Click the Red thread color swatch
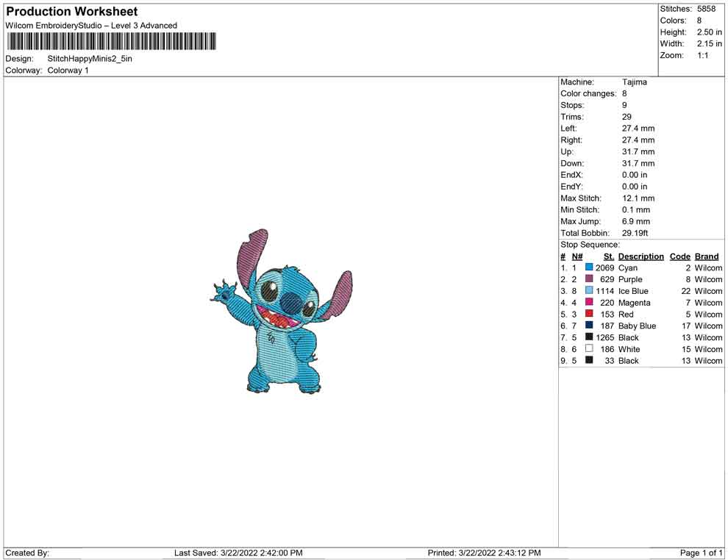 coord(589,314)
